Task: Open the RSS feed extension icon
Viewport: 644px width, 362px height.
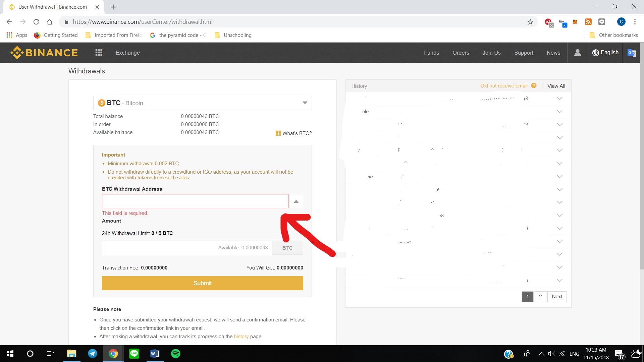Action: [x=588, y=22]
